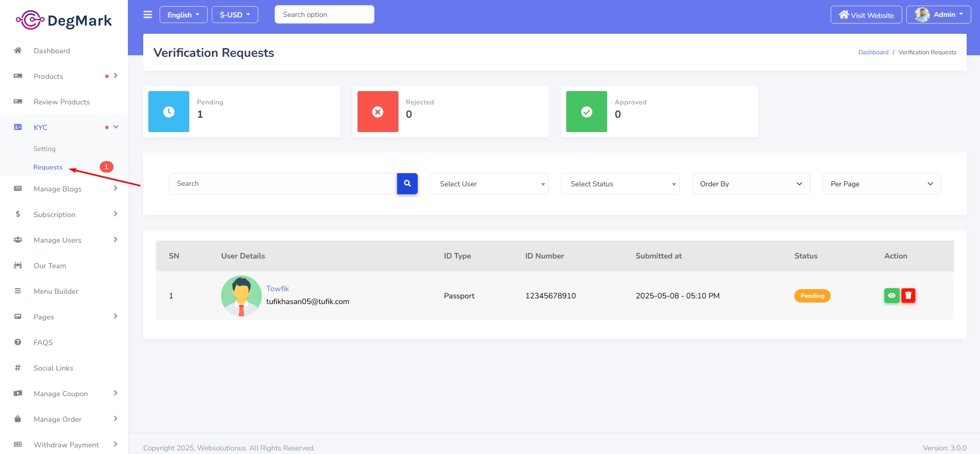Click the Requests count badge

click(106, 167)
